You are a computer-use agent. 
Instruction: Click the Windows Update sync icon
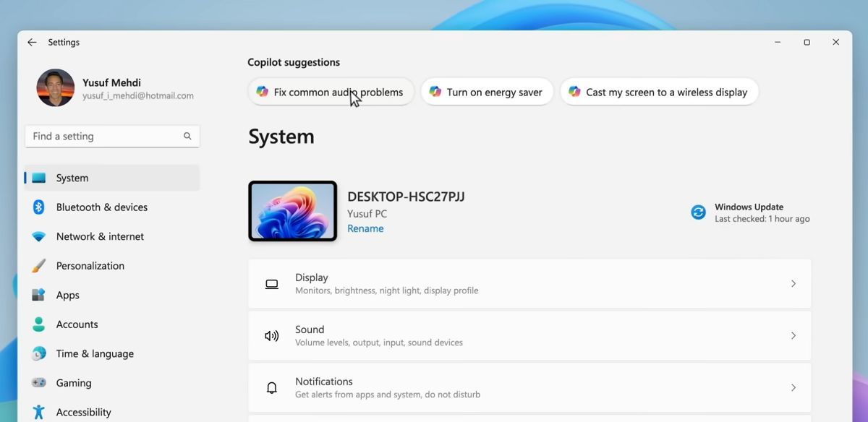click(x=698, y=212)
